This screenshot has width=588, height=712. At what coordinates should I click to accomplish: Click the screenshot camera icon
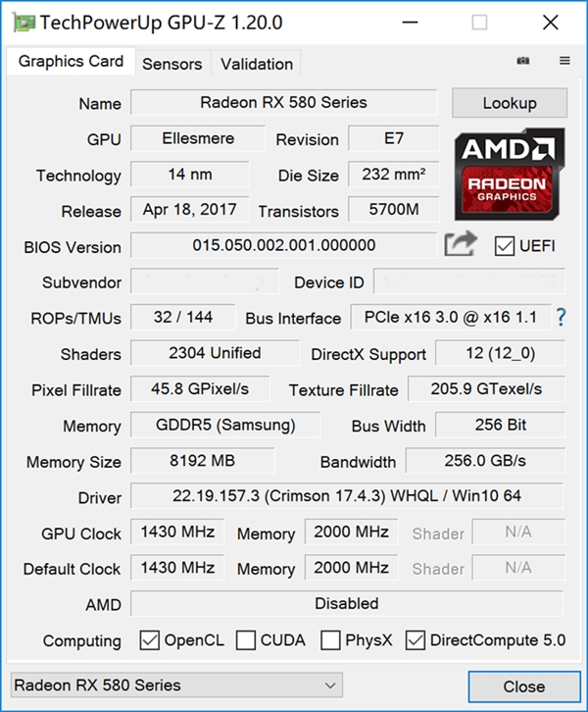(523, 61)
